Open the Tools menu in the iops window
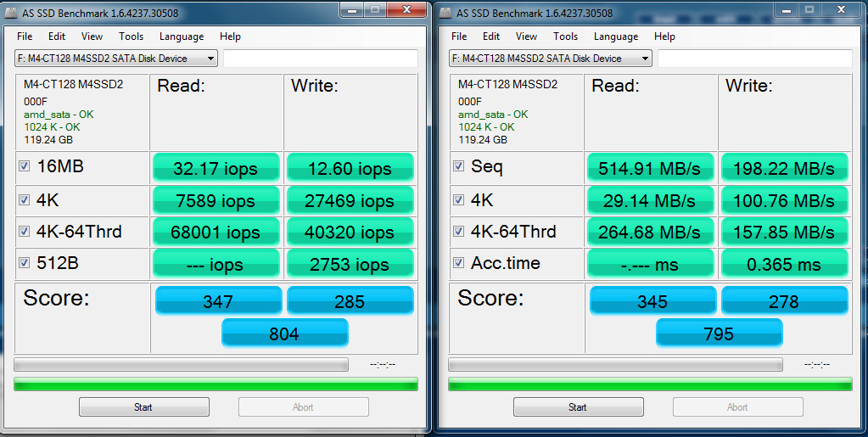868x437 pixels. click(131, 36)
